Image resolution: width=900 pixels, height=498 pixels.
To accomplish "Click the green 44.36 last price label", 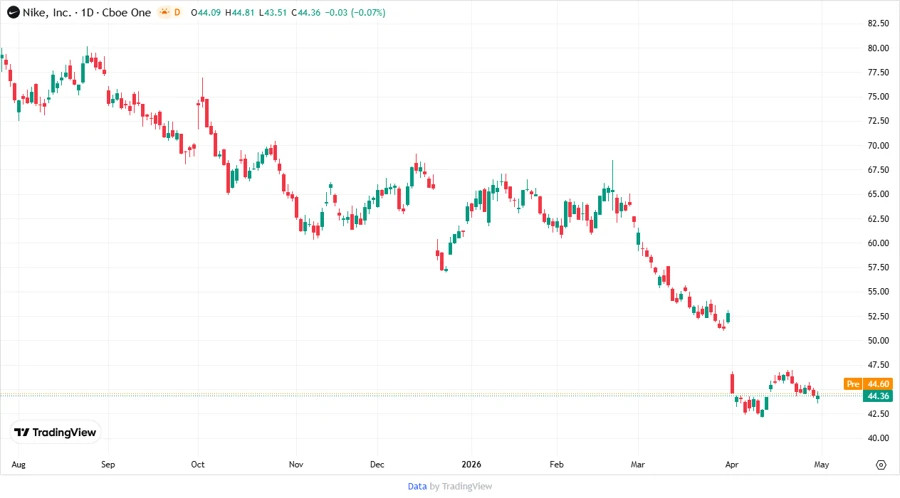I will pos(878,396).
